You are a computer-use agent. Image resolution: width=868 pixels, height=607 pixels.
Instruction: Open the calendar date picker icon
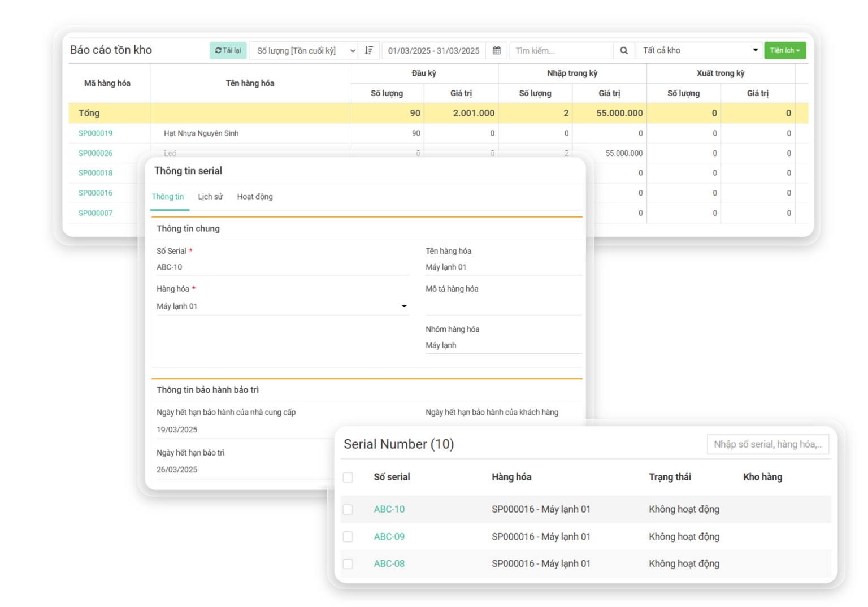(496, 50)
